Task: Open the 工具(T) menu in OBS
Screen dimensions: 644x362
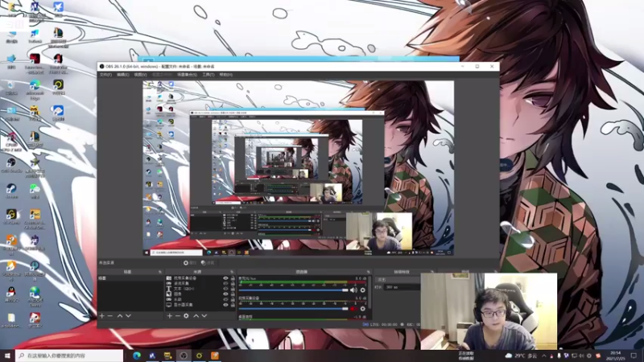Action: pyautogui.click(x=208, y=75)
